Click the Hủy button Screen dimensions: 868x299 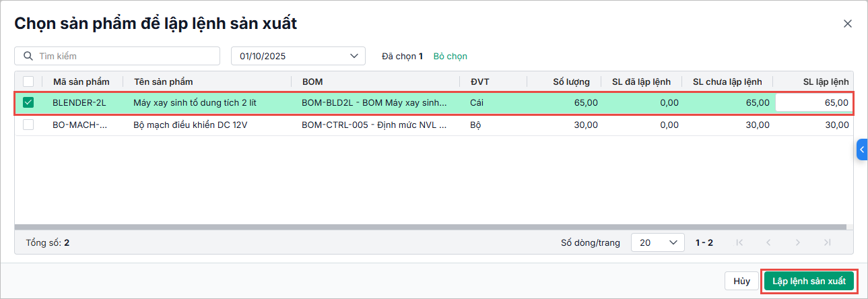[x=741, y=281]
